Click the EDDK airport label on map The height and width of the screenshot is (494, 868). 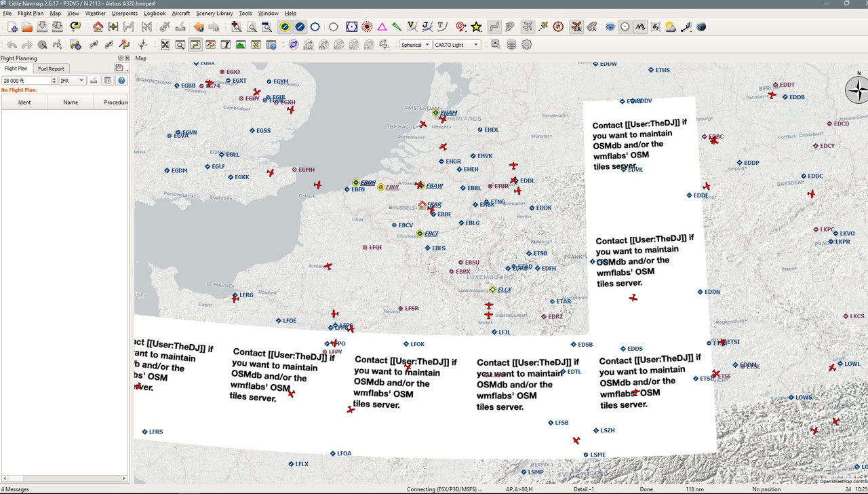[544, 208]
